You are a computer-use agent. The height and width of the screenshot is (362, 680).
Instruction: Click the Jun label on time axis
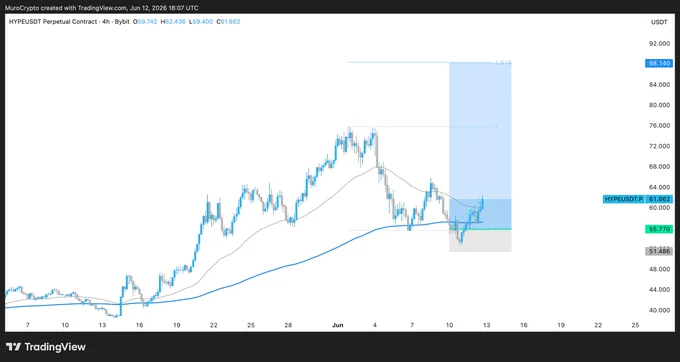[x=337, y=325]
